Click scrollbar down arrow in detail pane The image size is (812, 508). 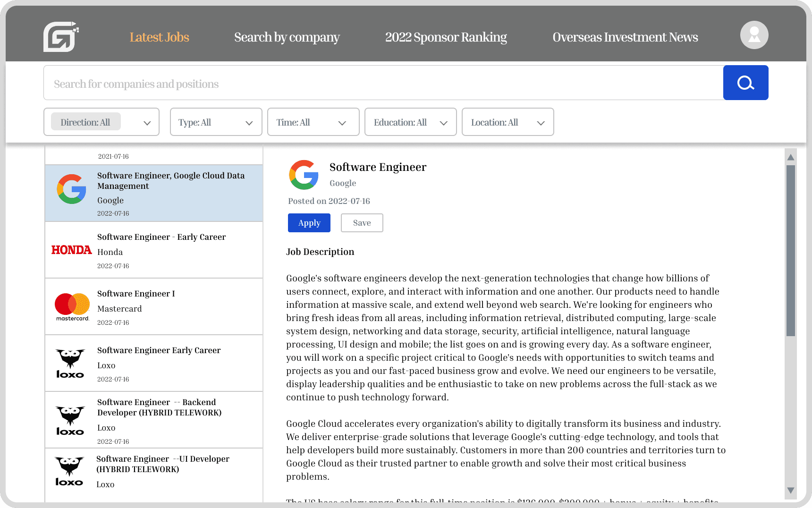tap(791, 491)
